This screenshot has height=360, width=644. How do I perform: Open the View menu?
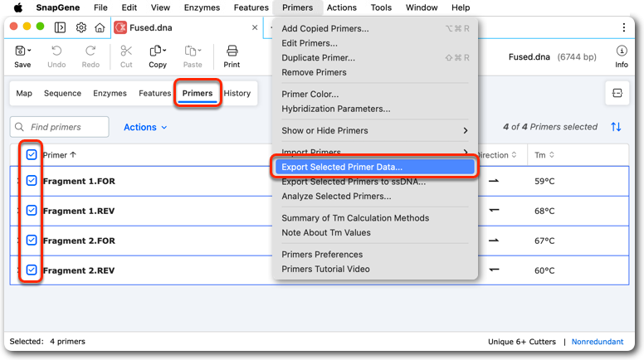[x=160, y=7]
